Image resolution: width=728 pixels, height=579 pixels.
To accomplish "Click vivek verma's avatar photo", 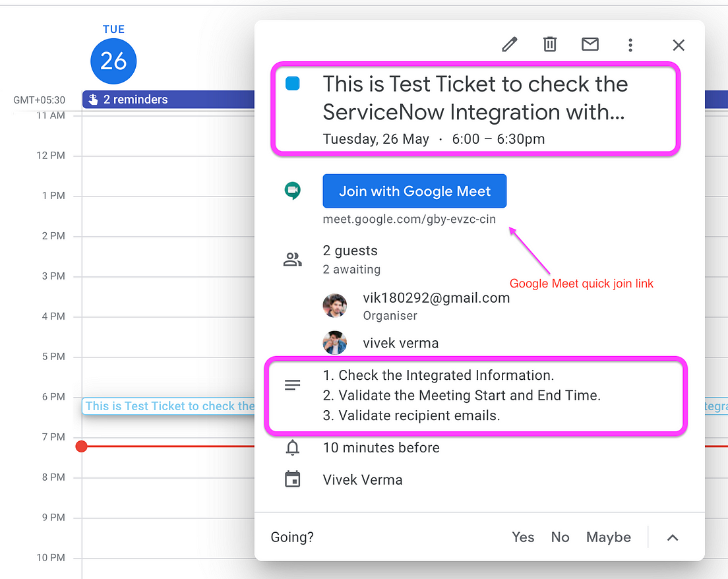I will click(x=334, y=343).
